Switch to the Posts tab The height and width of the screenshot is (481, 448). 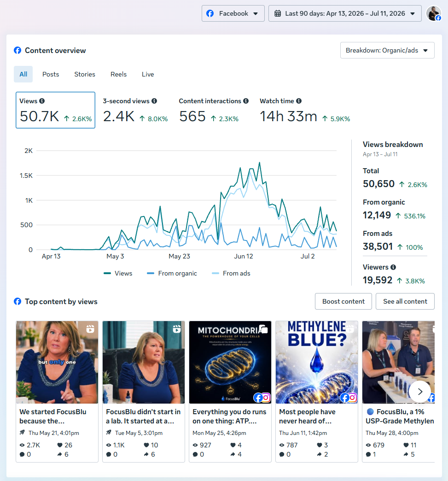click(51, 74)
